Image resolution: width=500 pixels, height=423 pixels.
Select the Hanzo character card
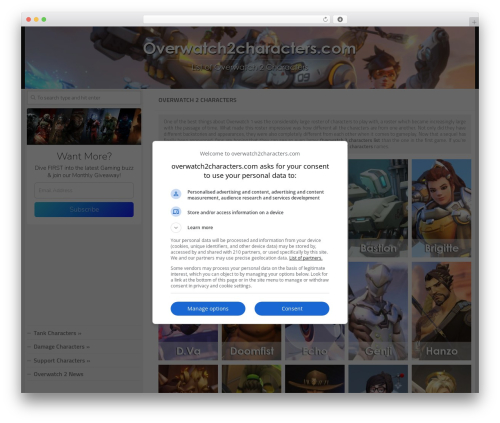click(x=441, y=311)
